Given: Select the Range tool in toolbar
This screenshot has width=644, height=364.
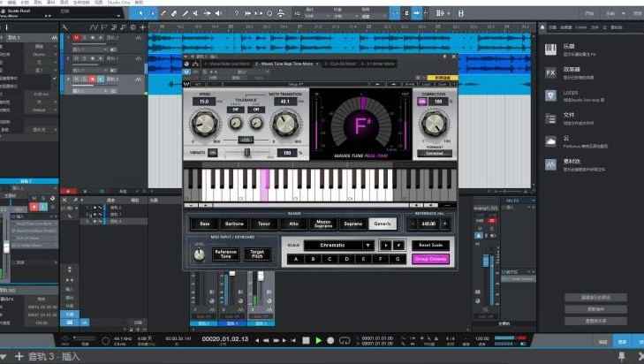Looking at the screenshot, I should tap(152, 13).
